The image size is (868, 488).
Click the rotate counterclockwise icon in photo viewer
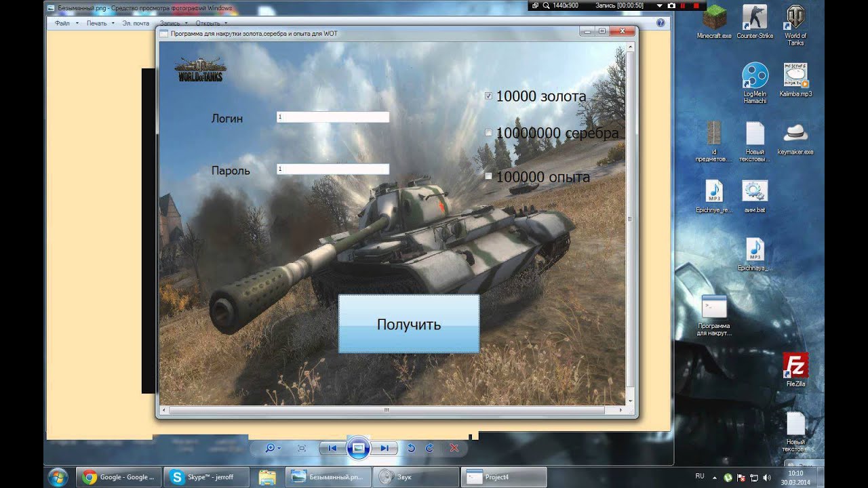point(410,448)
